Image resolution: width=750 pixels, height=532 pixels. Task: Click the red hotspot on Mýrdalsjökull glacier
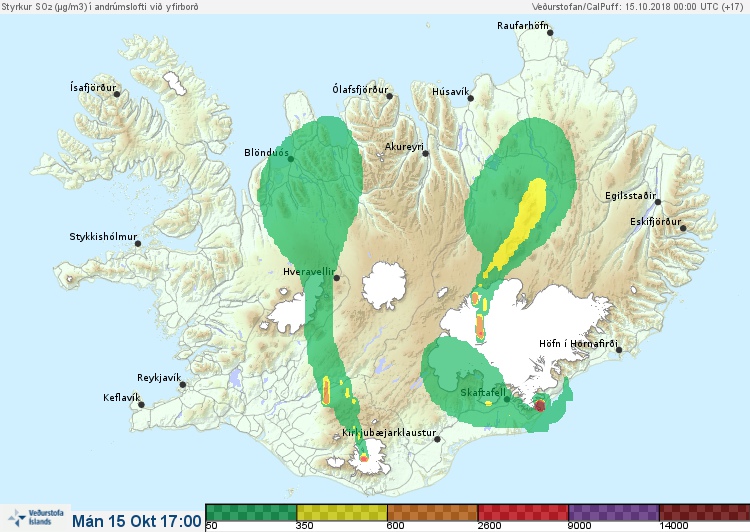[x=364, y=458]
